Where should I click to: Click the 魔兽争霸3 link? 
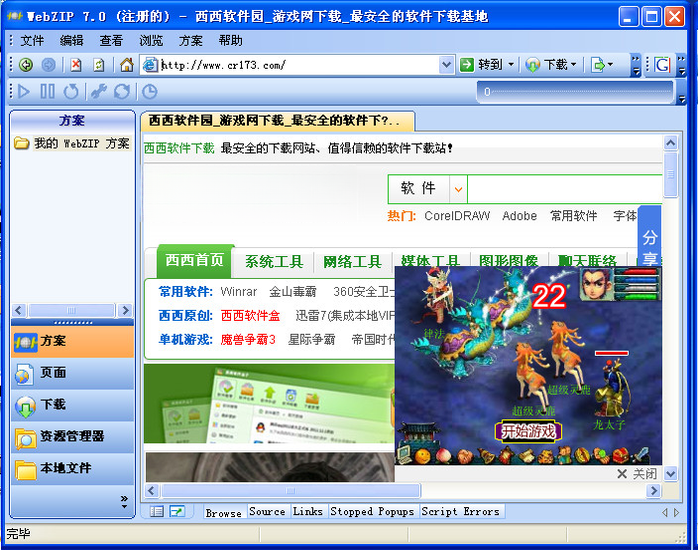pyautogui.click(x=248, y=340)
